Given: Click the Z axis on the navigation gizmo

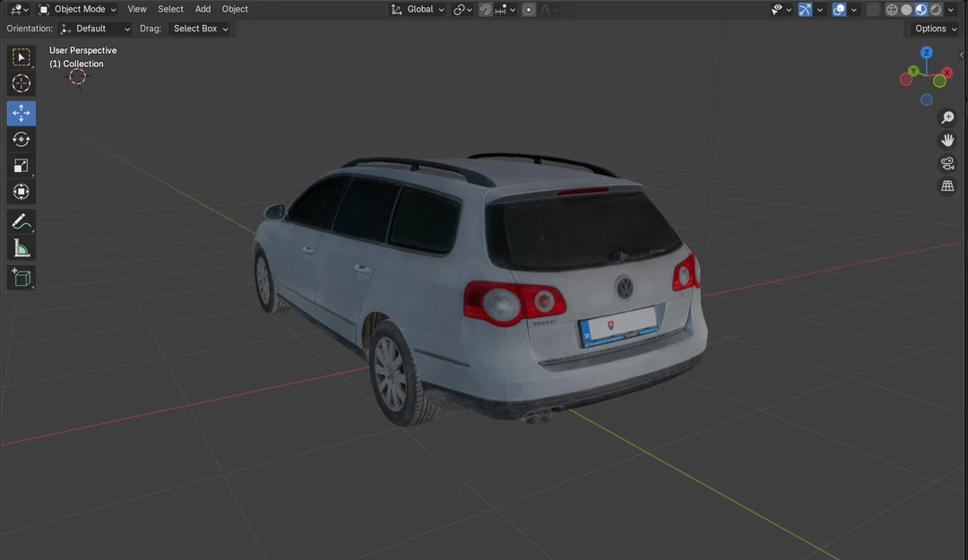Looking at the screenshot, I should (x=925, y=53).
